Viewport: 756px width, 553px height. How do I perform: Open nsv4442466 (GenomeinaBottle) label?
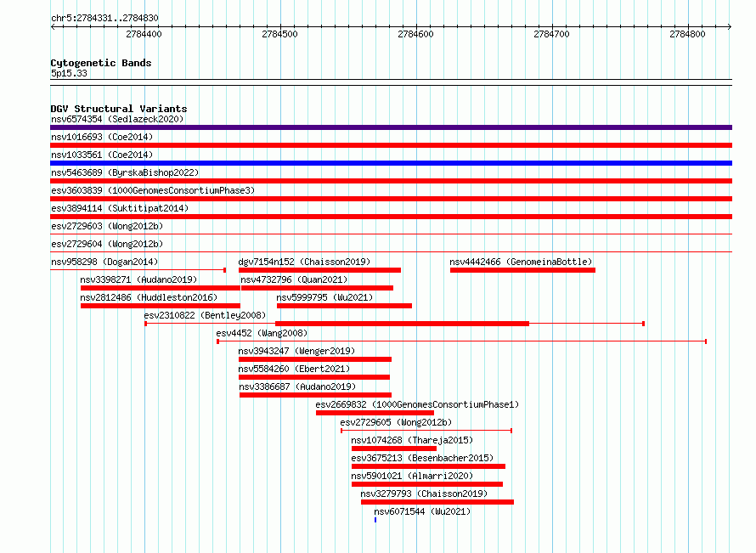point(521,262)
